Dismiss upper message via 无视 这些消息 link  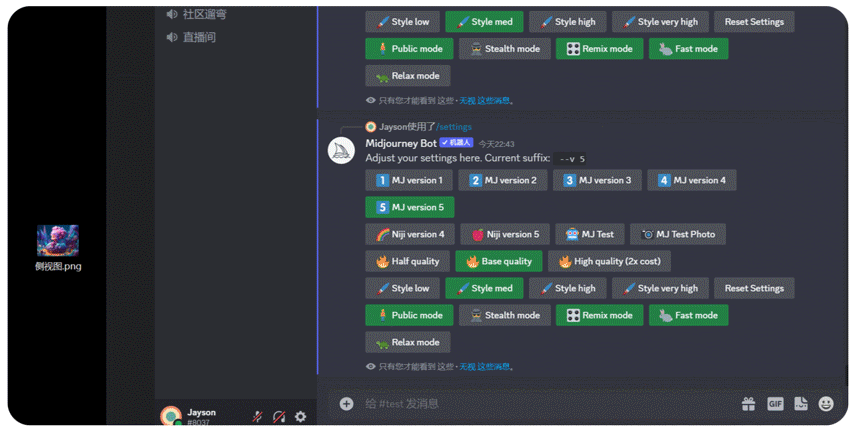[485, 101]
